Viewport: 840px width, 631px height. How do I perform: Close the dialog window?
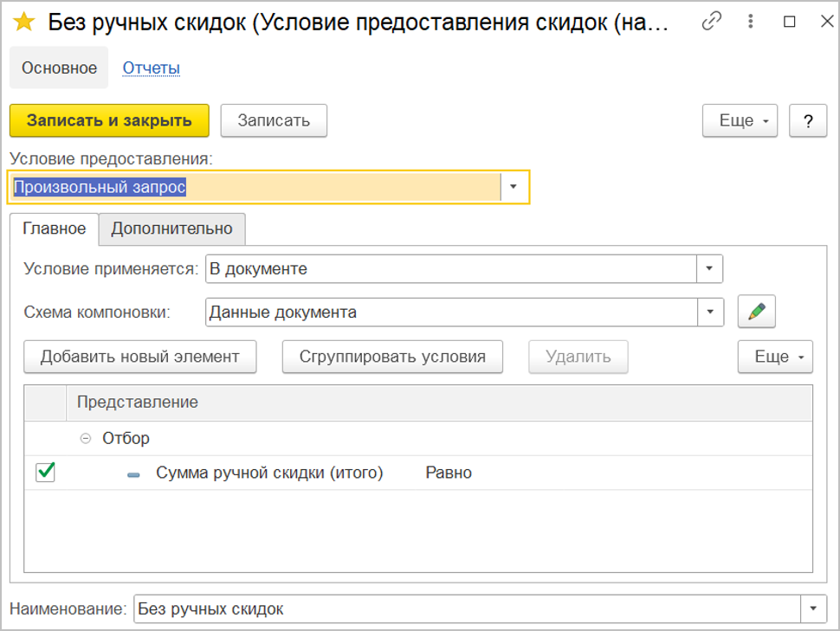(824, 23)
